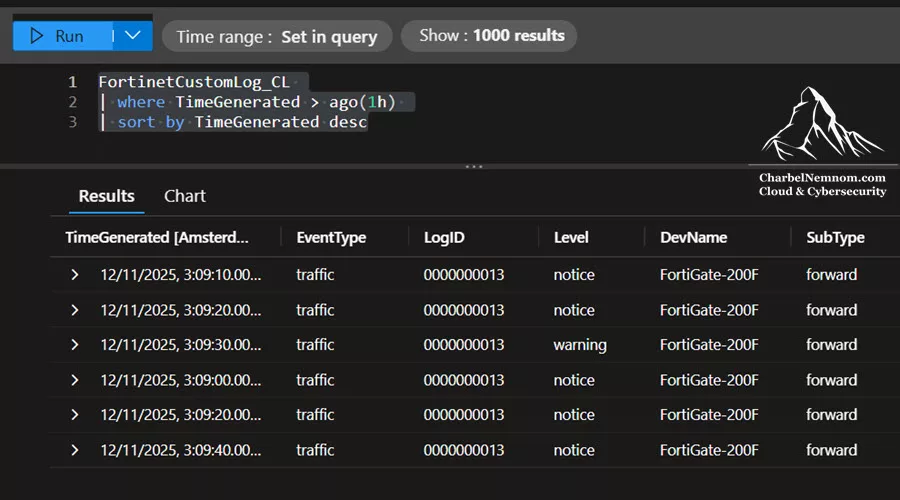Screen dimensions: 900x500
Task: Run the query with the Run button
Action: [x=62, y=36]
